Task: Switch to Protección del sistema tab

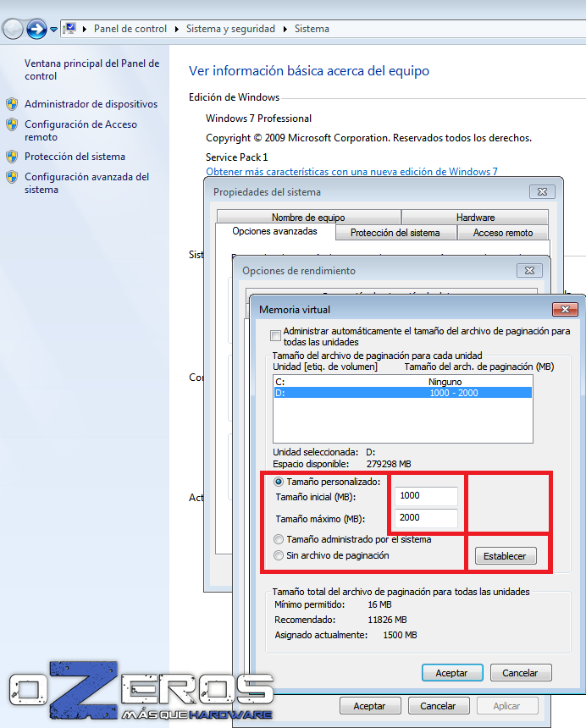Action: 395,233
